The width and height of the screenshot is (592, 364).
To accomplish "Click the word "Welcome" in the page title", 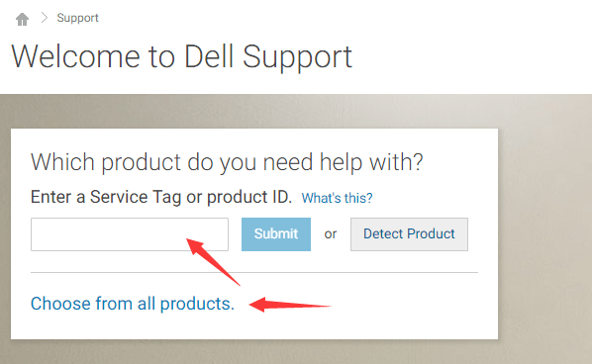I will click(x=76, y=56).
